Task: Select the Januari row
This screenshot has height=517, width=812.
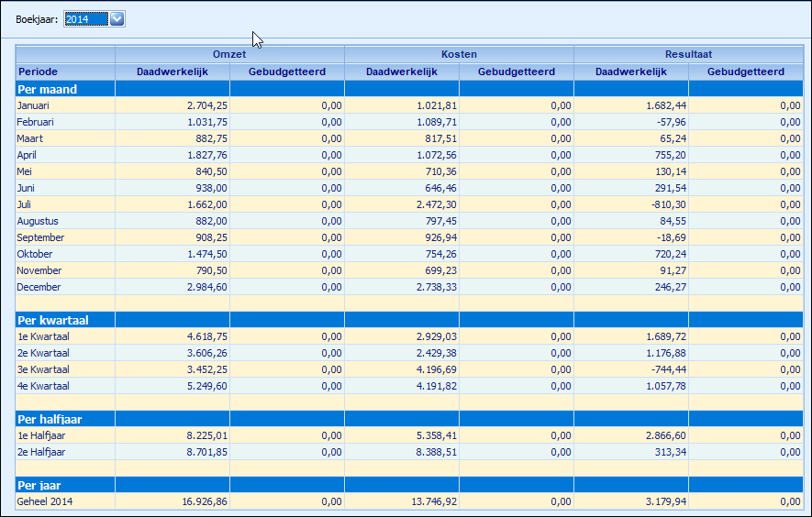Action: [409, 105]
